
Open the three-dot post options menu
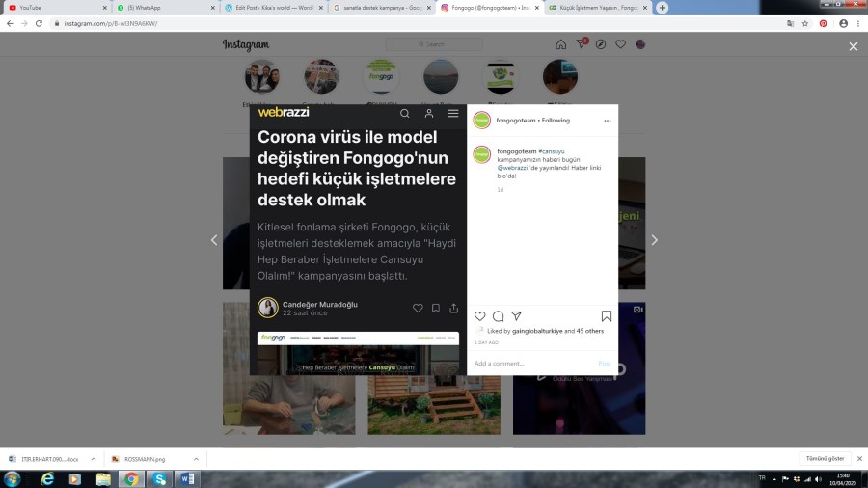[x=607, y=121]
